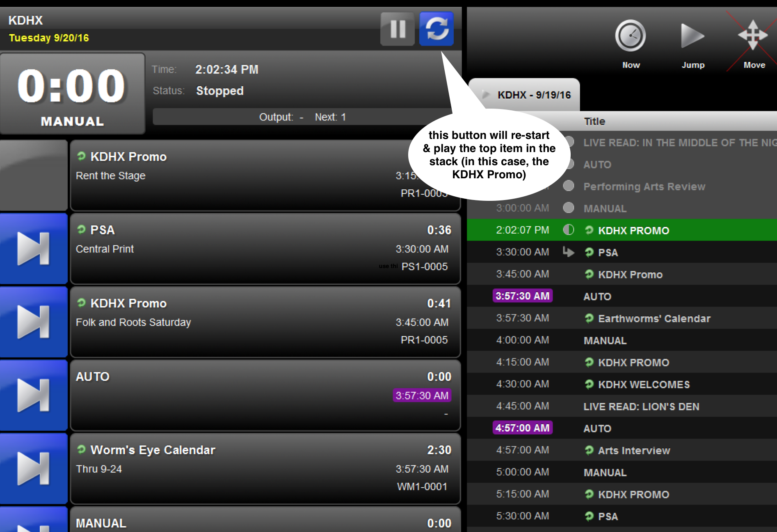Click the Now clock icon
777x532 pixels.
(630, 36)
